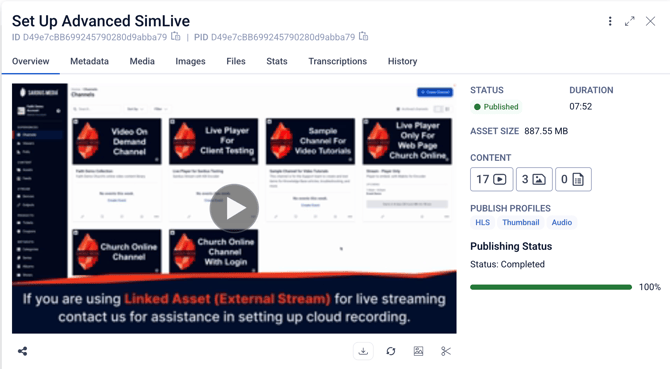This screenshot has height=369, width=670.
Task: Open the Media tab
Action: point(142,62)
